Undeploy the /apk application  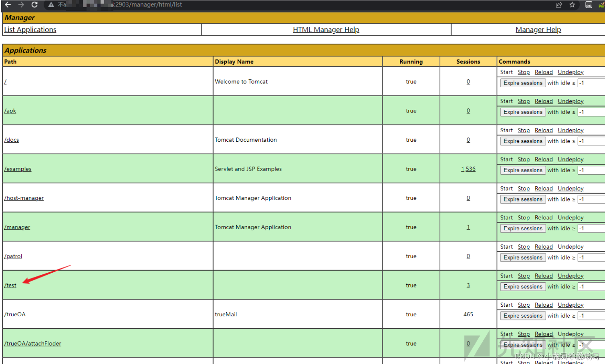571,101
